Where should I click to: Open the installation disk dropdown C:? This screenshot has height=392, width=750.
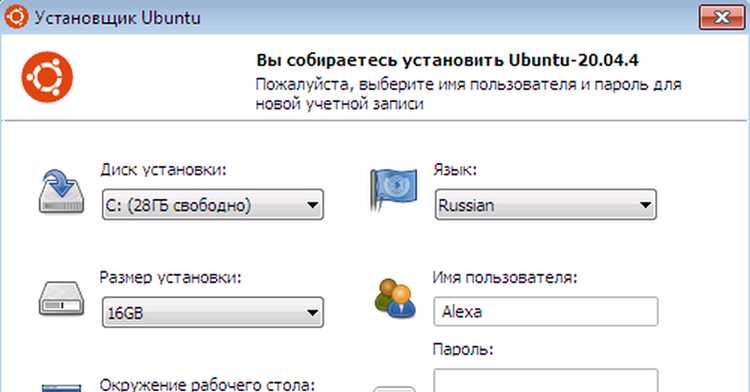pyautogui.click(x=213, y=205)
